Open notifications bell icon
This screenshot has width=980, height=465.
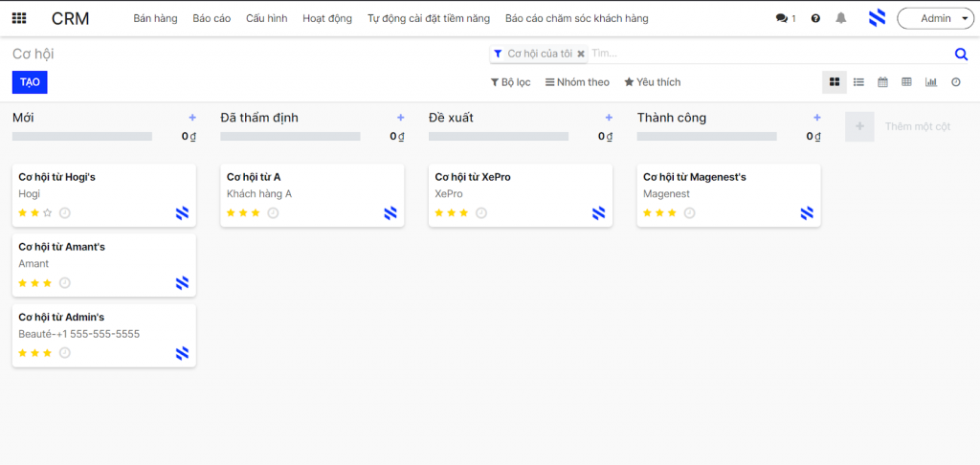[841, 18]
